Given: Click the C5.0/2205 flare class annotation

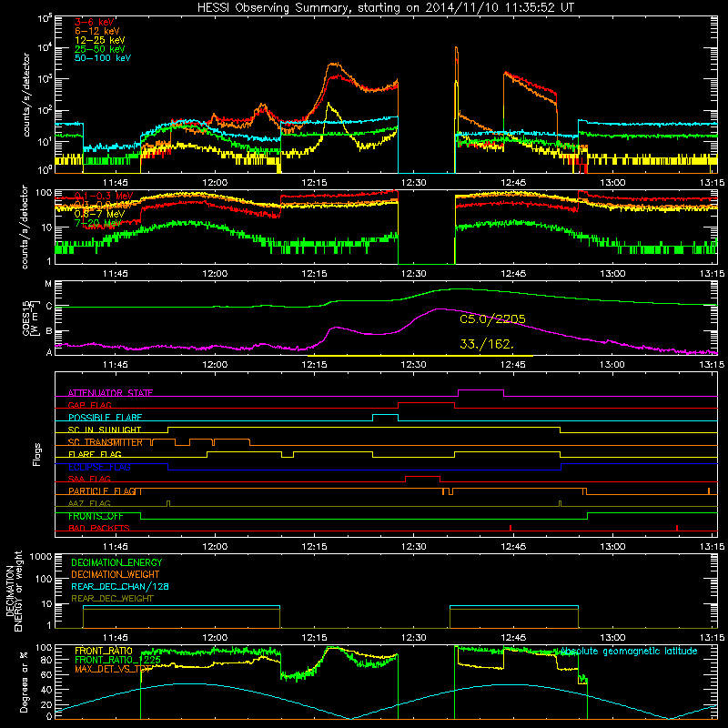Looking at the screenshot, I should click(492, 319).
